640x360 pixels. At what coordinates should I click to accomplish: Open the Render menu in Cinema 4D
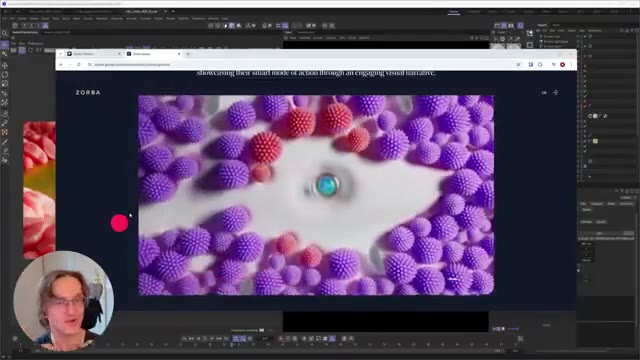click(171, 18)
